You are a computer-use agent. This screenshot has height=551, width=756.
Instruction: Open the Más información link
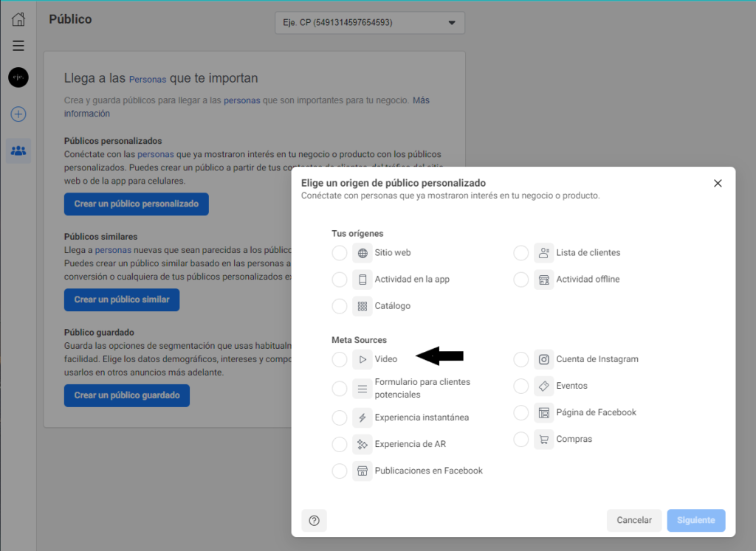[x=421, y=100]
